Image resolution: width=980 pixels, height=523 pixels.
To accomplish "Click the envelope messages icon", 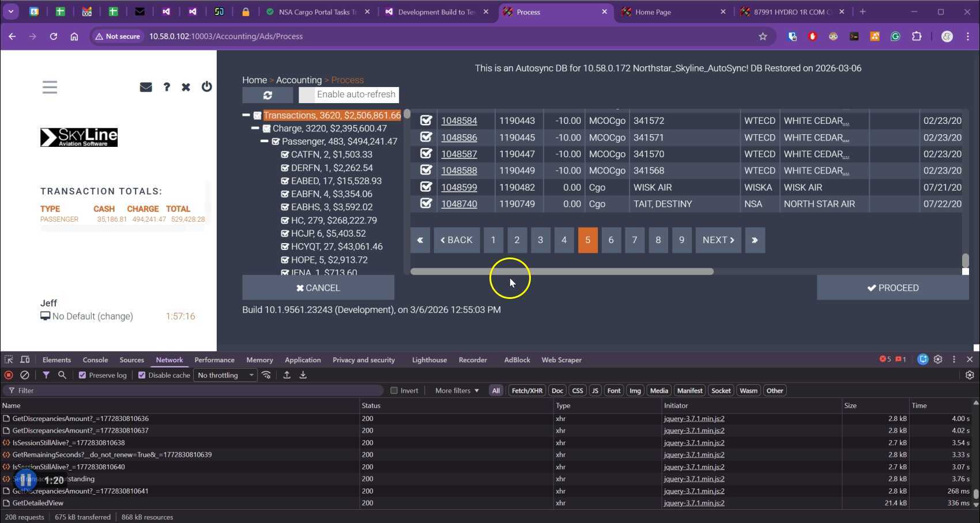I will [x=146, y=87].
